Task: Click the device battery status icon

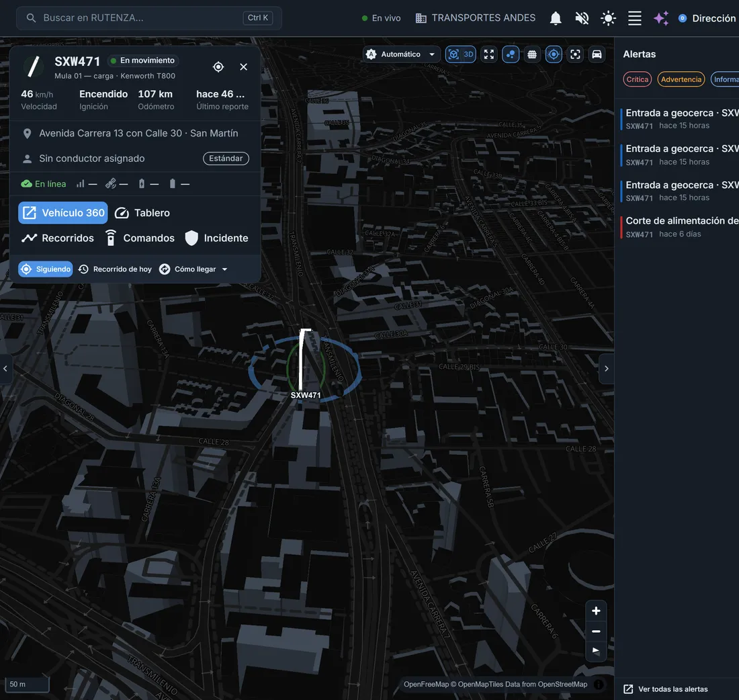Action: pos(173,184)
